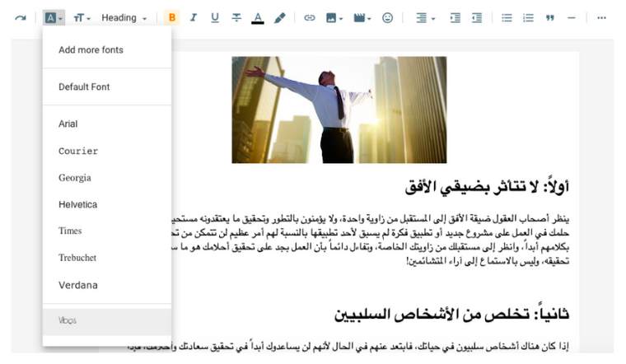Screen dimensions: 626x364
Task: Open the insert image dropdown
Action: pos(334,18)
